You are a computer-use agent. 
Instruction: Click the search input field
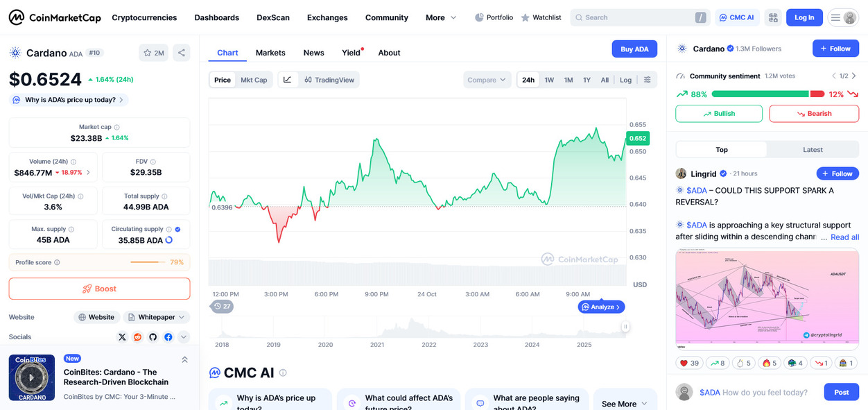click(634, 17)
